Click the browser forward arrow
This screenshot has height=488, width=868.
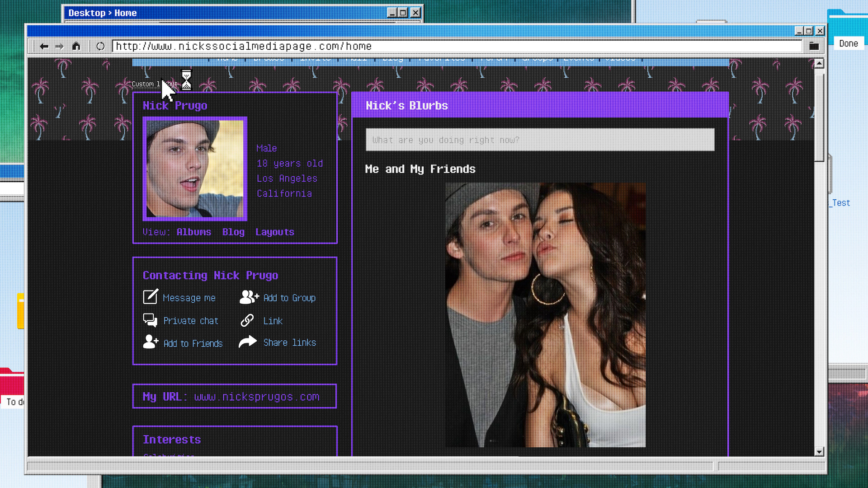pos(59,46)
